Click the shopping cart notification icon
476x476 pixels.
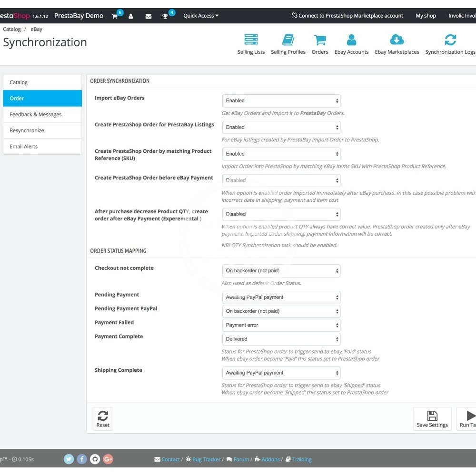point(115,16)
